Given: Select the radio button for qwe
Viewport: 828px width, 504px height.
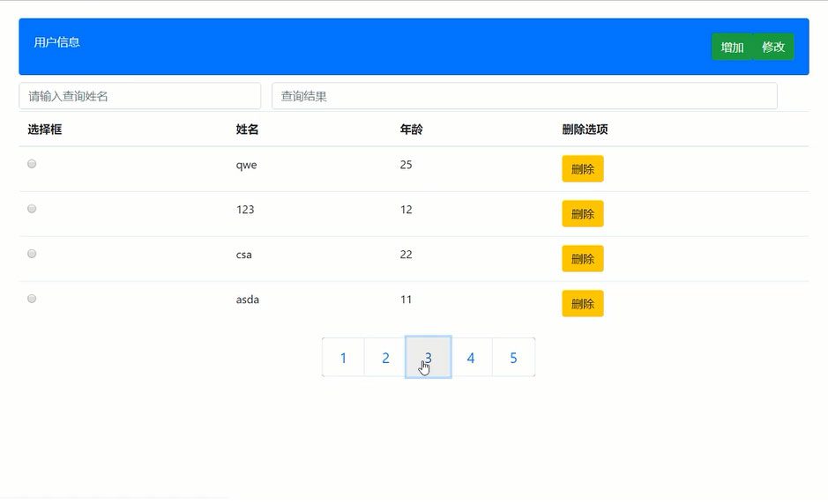Looking at the screenshot, I should [32, 164].
